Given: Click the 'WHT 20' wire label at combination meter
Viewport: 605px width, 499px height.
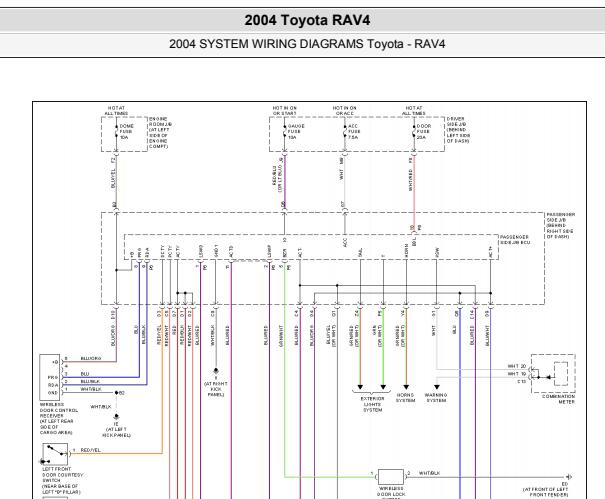Looking at the screenshot, I should coord(517,366).
